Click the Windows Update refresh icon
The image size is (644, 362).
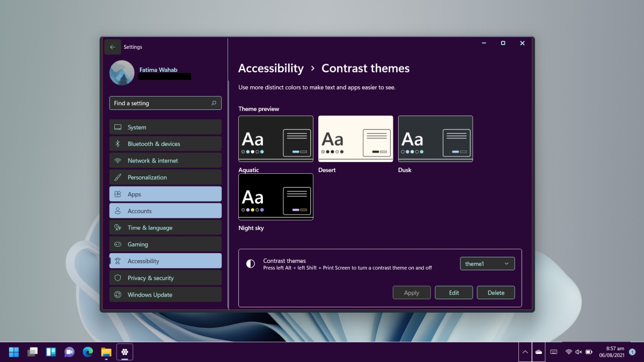point(118,294)
